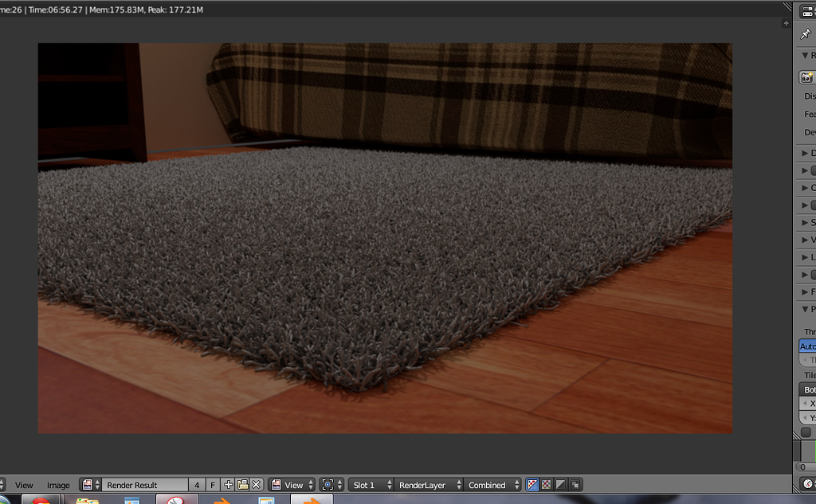Click the image editor type selector at far left

[x=2, y=485]
